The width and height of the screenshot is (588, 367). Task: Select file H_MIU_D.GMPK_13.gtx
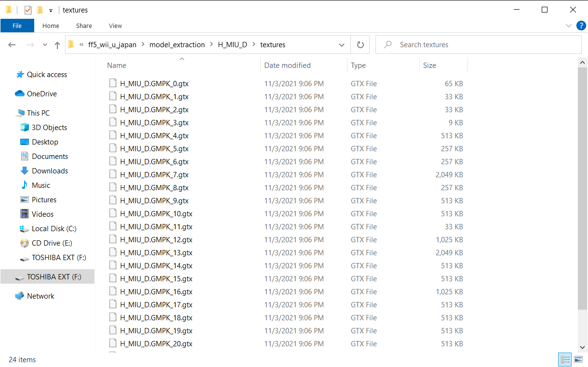tap(156, 252)
